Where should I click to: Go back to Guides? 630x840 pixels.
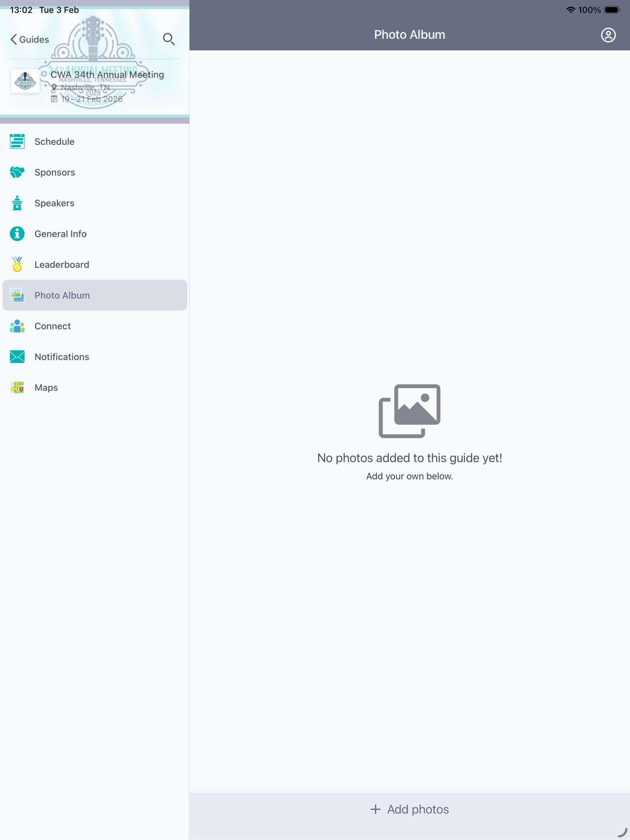click(30, 39)
